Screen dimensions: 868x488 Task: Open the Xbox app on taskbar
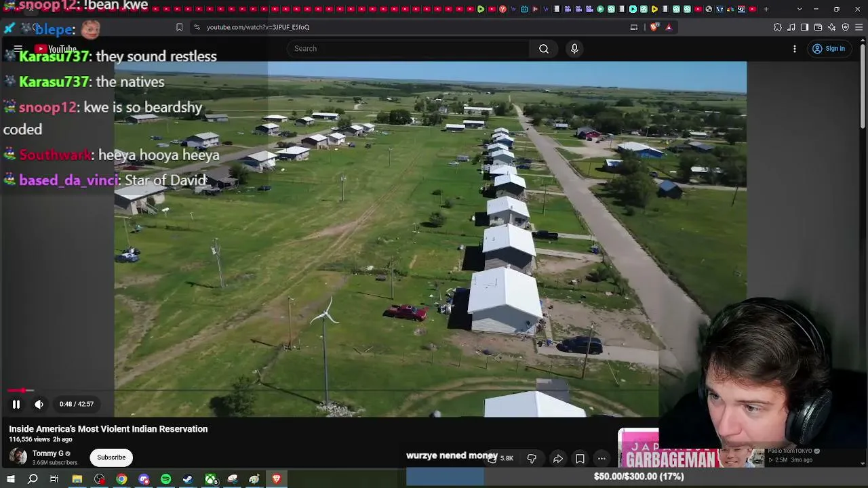211,479
